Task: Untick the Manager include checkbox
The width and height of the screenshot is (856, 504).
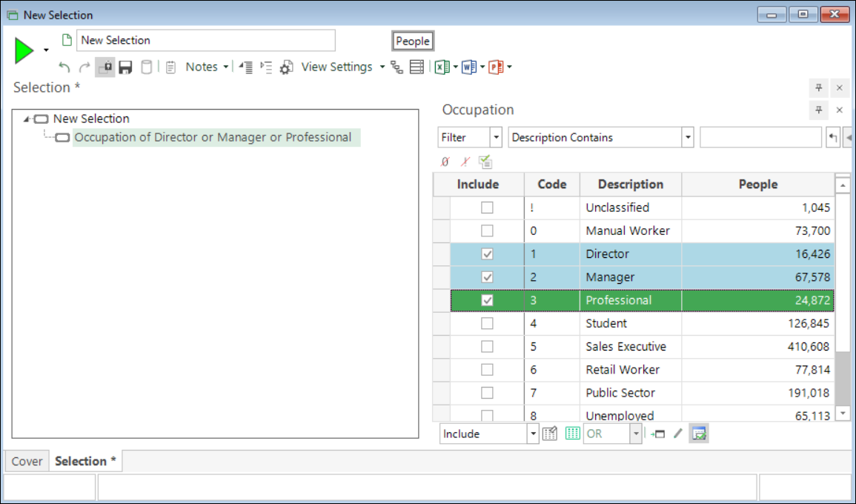Action: (x=487, y=277)
